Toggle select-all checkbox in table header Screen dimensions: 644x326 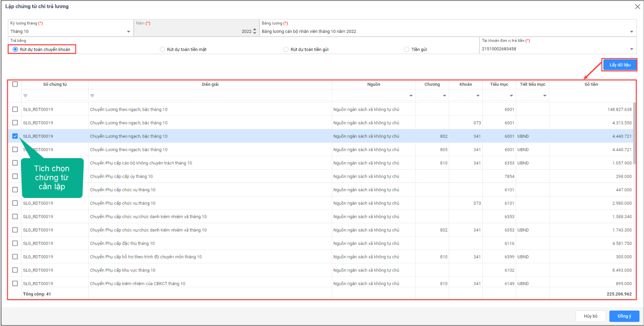point(15,84)
